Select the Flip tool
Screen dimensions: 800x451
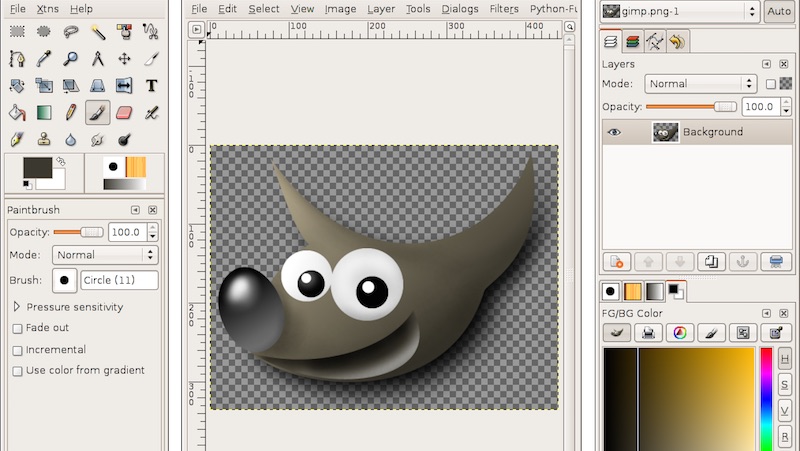124,86
